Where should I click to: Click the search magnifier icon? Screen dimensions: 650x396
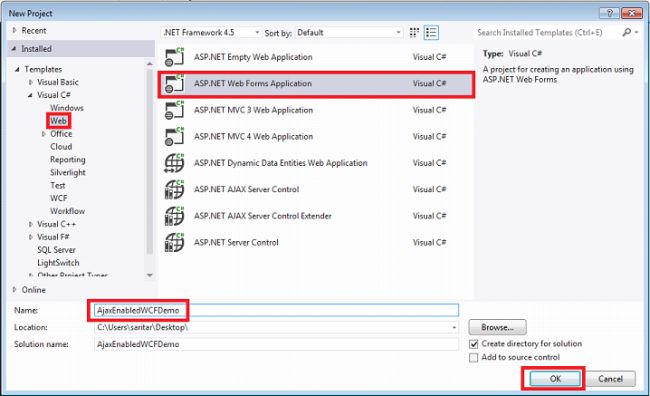click(627, 32)
